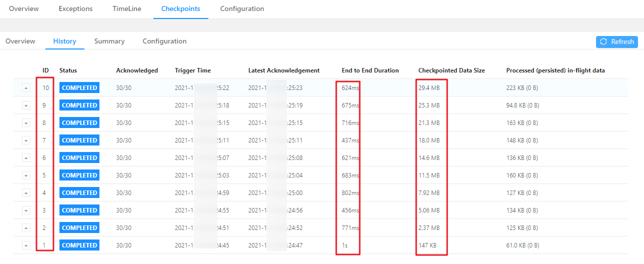Click the 21.3 MB data size
The height and width of the screenshot is (264, 644).
tap(429, 123)
